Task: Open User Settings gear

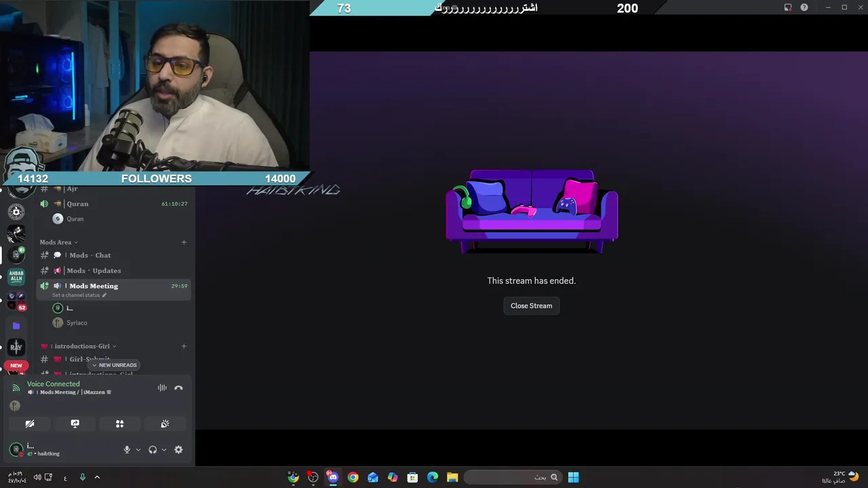Action: [178, 449]
